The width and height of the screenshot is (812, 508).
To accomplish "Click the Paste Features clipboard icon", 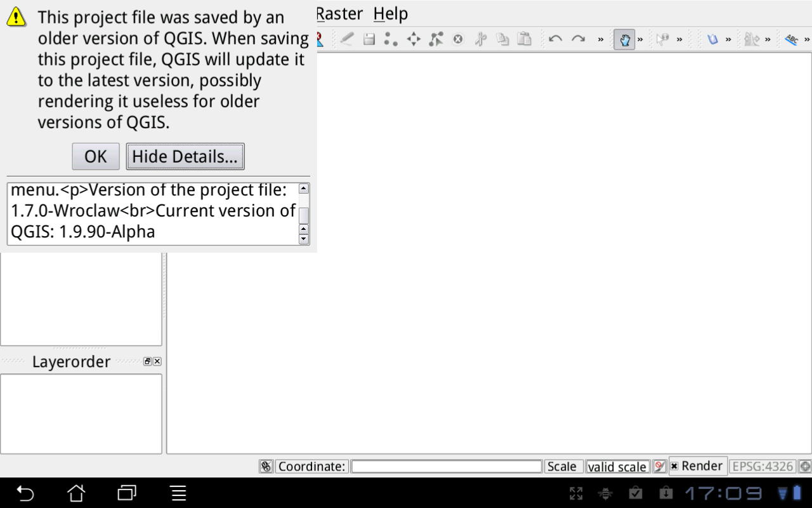I will coord(525,39).
